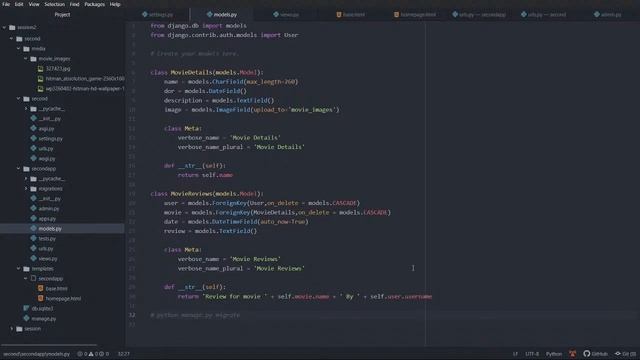Image resolution: width=640 pixels, height=360 pixels.
Task: Collapse the templates folder
Action: (x=19, y=269)
